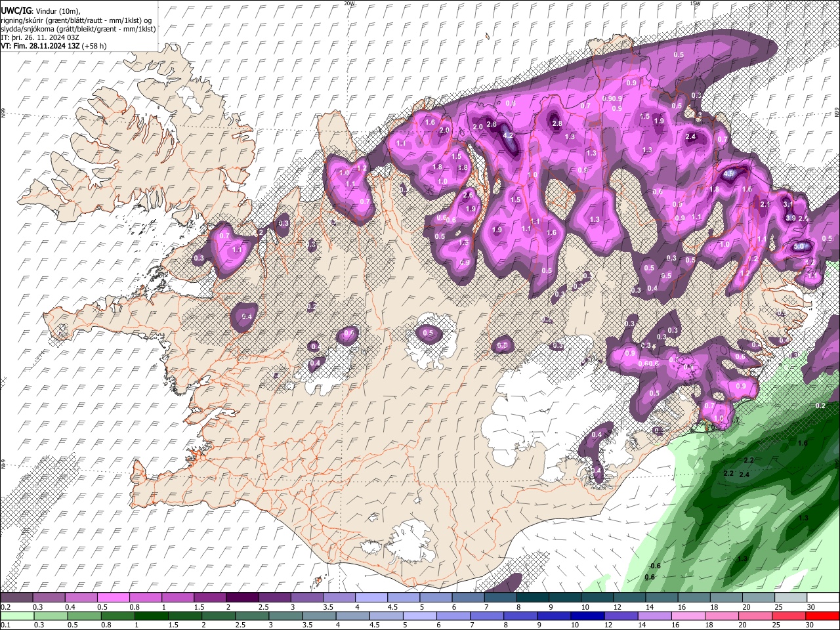Viewport: 840px width, 630px height.
Task: Click the 3.9 snowfall value on map
Action: pos(791,219)
